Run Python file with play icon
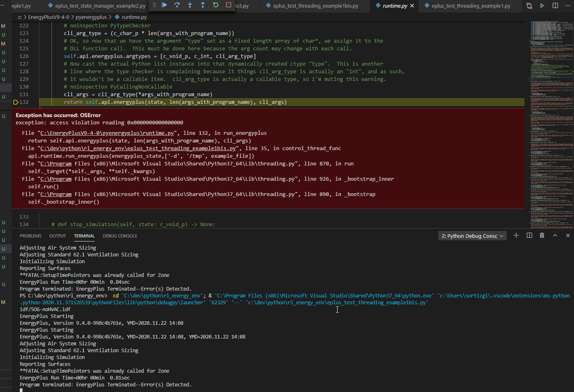This screenshot has width=574, height=392. (x=542, y=6)
